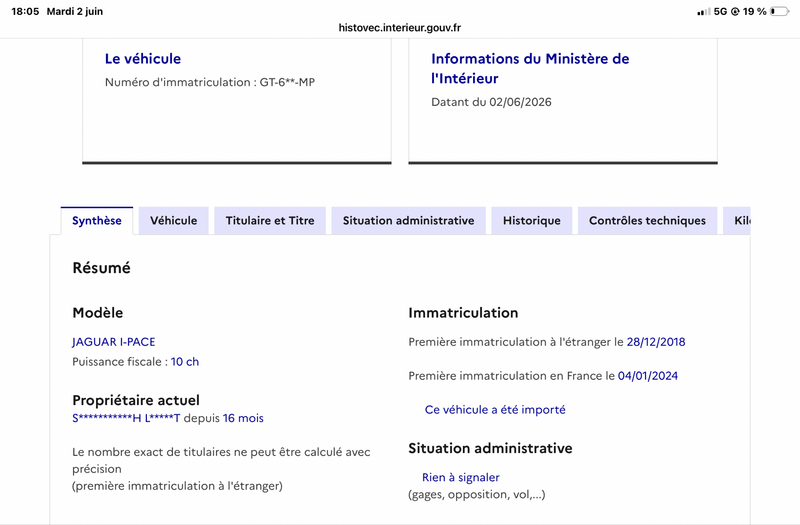Screen dimensions: 800x525
Task: Tap the 5G network indicator
Action: (x=720, y=11)
